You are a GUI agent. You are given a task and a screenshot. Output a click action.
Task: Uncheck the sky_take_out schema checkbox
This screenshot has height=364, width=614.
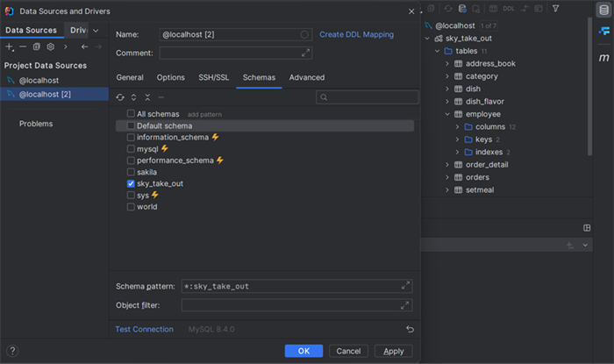(131, 183)
